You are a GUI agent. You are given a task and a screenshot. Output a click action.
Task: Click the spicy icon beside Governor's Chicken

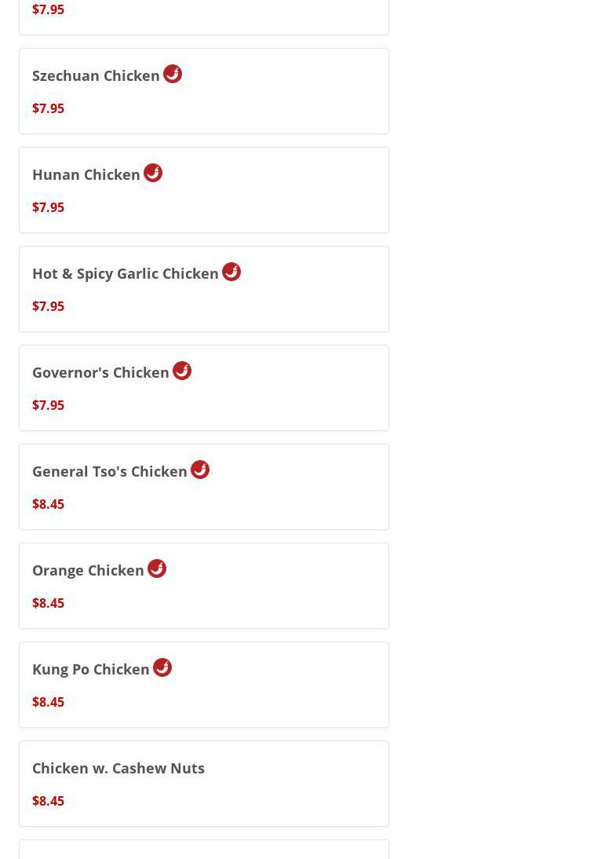[x=182, y=371]
